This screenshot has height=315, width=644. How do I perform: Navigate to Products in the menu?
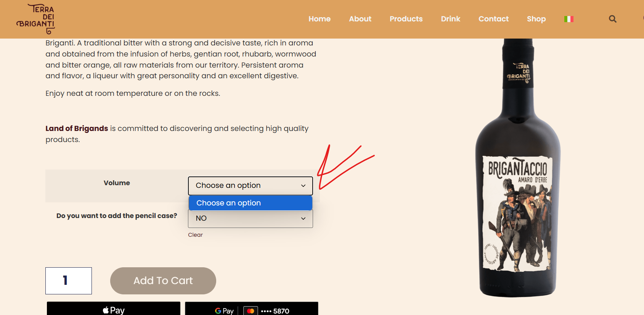pos(406,19)
